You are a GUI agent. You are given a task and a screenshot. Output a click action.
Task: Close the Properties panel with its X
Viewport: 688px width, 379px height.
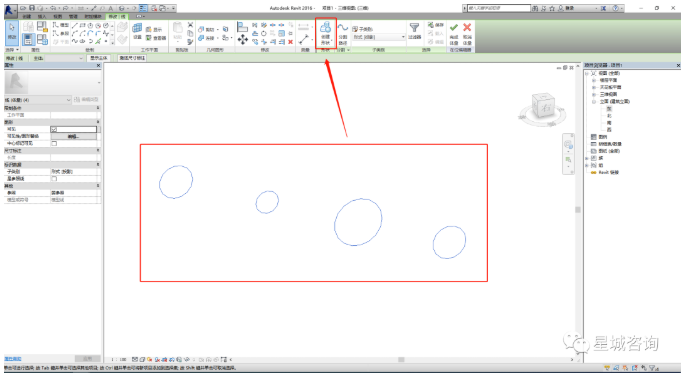98,65
